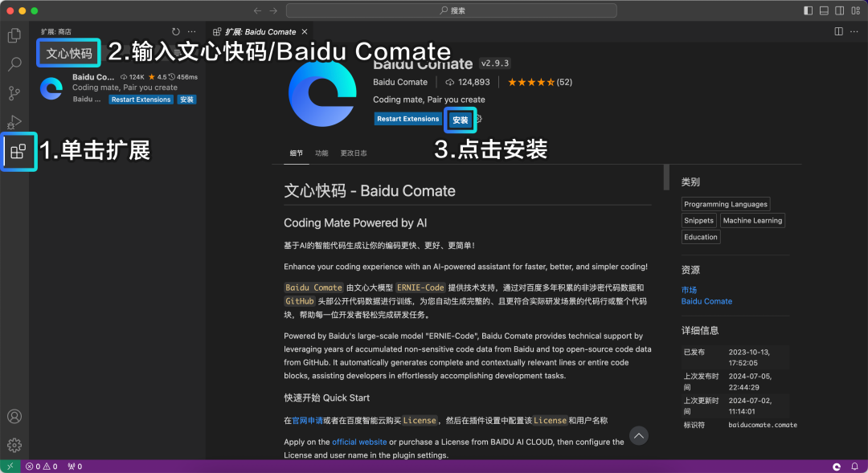Click the rating stars with 52 reviews
This screenshot has width=868, height=473.
click(x=540, y=82)
